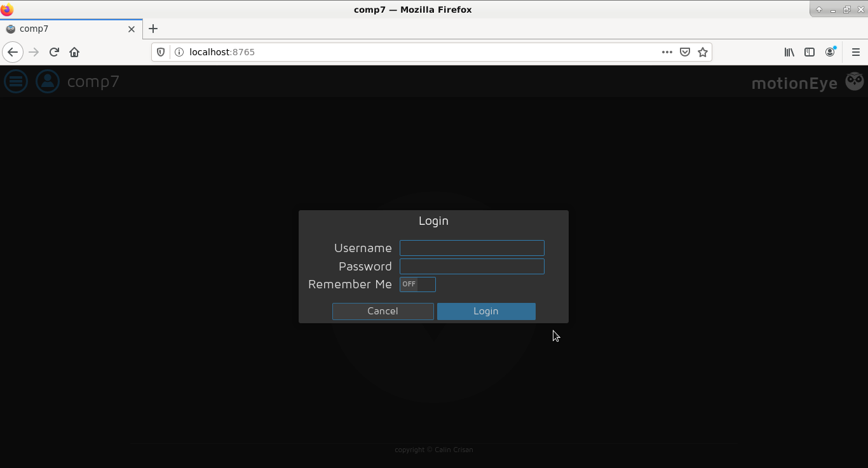The height and width of the screenshot is (468, 868).
Task: View site information icon in address bar
Action: point(179,52)
